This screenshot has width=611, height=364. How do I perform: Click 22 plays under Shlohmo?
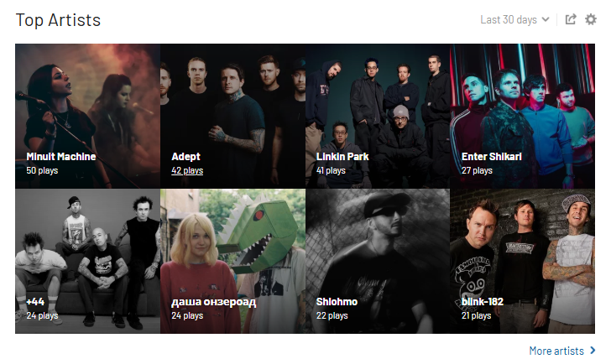click(332, 315)
